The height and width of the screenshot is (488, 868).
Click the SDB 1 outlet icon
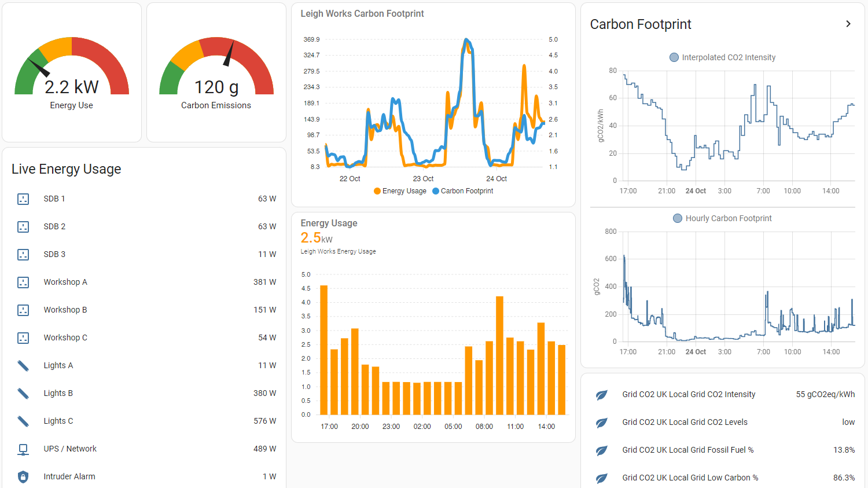pyautogui.click(x=23, y=199)
